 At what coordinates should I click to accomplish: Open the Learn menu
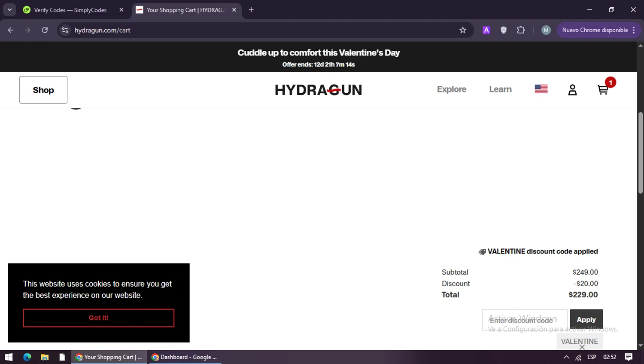click(x=500, y=89)
